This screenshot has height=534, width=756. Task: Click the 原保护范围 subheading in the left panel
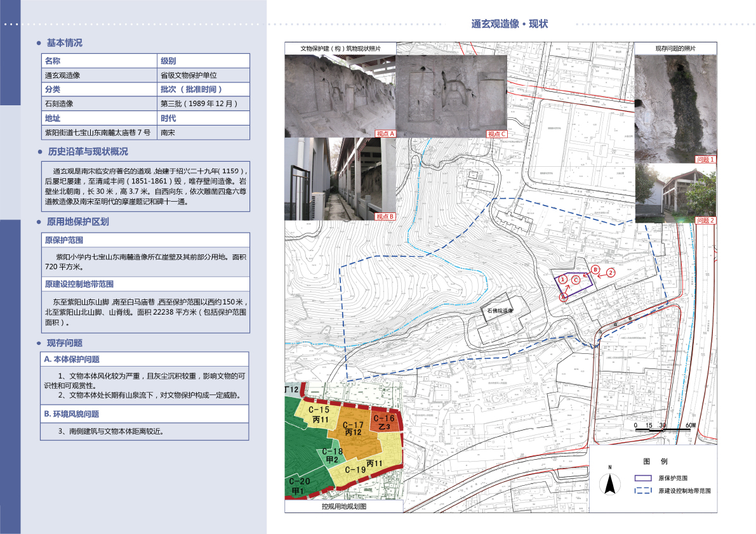[64, 240]
